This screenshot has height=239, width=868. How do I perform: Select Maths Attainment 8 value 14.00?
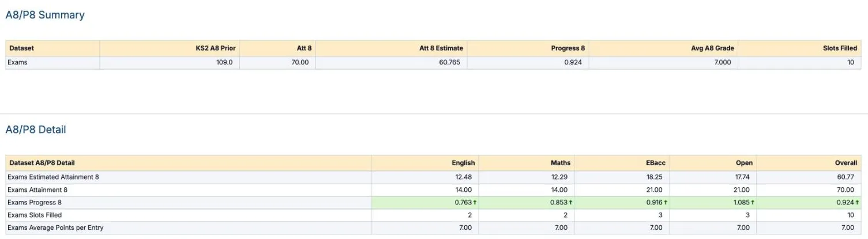559,190
